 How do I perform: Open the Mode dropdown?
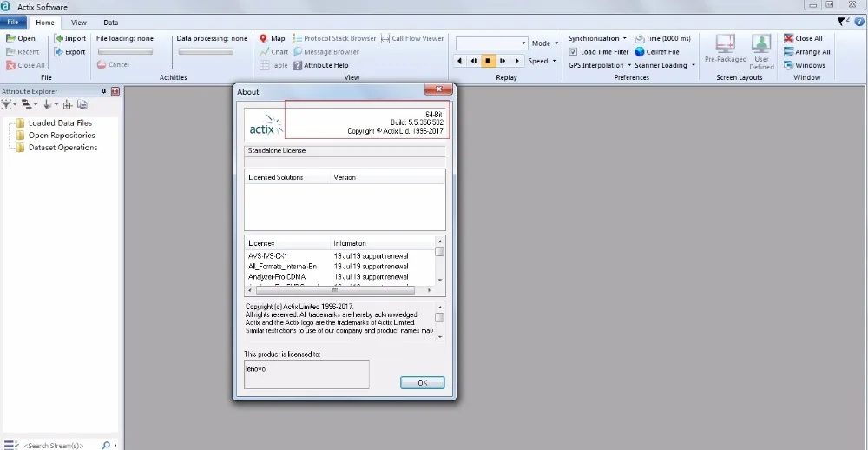coord(545,43)
